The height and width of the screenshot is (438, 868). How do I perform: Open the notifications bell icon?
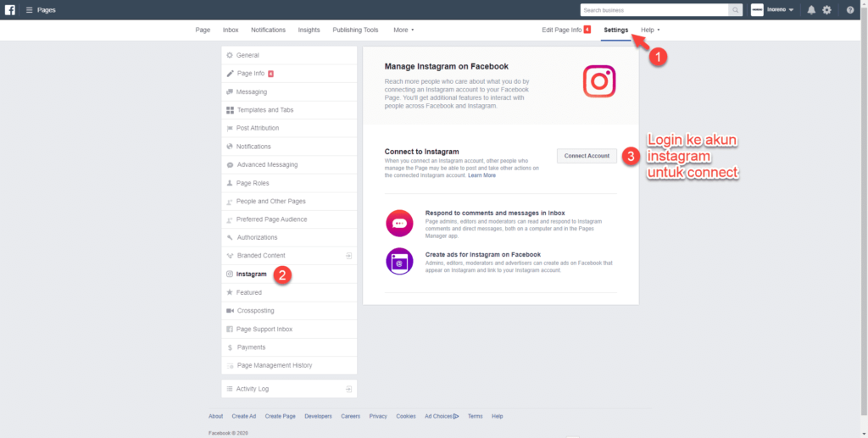pyautogui.click(x=811, y=10)
